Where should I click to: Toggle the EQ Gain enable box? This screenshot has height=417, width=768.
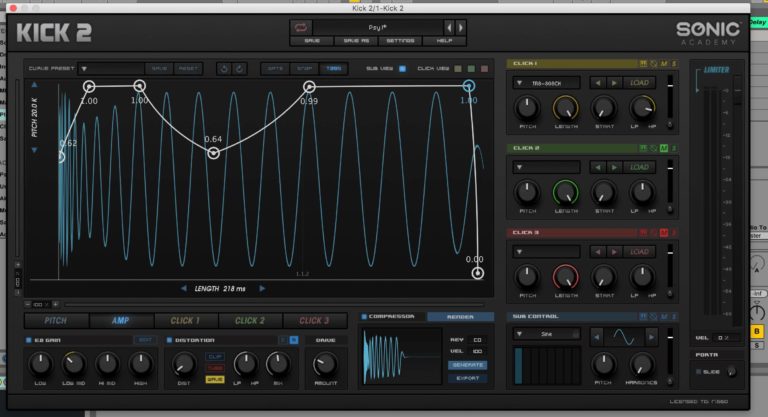coord(29,340)
